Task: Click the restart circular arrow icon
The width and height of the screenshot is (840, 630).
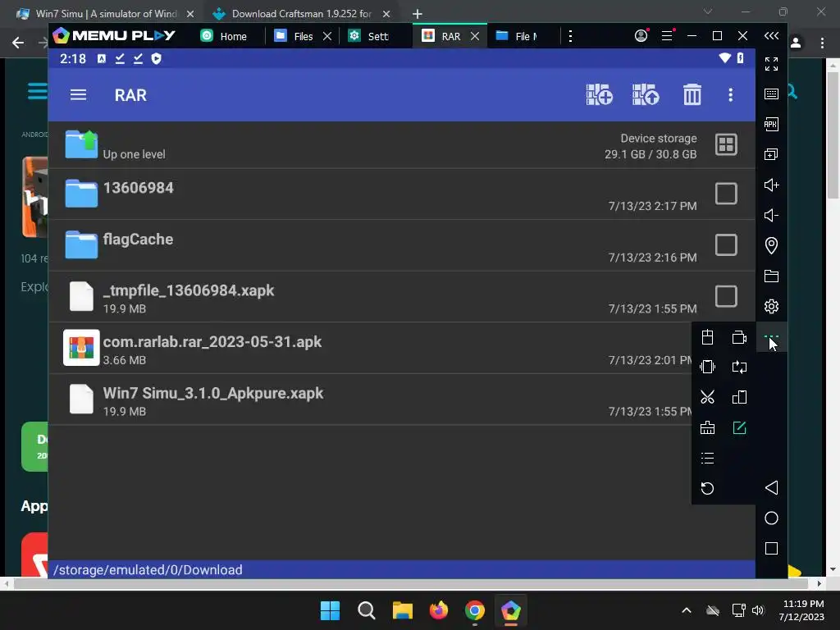Action: pyautogui.click(x=708, y=488)
